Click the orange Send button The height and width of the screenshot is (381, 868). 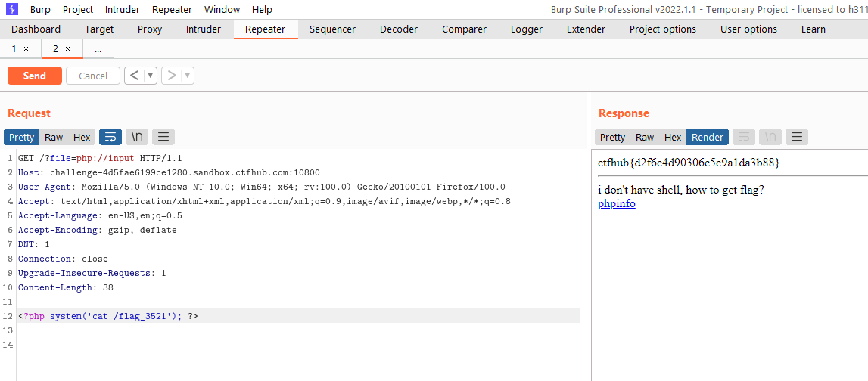(34, 76)
